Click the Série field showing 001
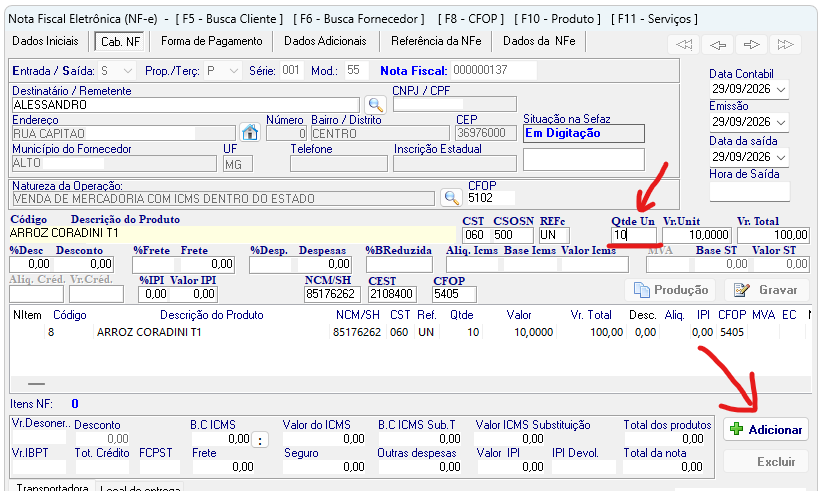822x491 pixels. tap(291, 70)
